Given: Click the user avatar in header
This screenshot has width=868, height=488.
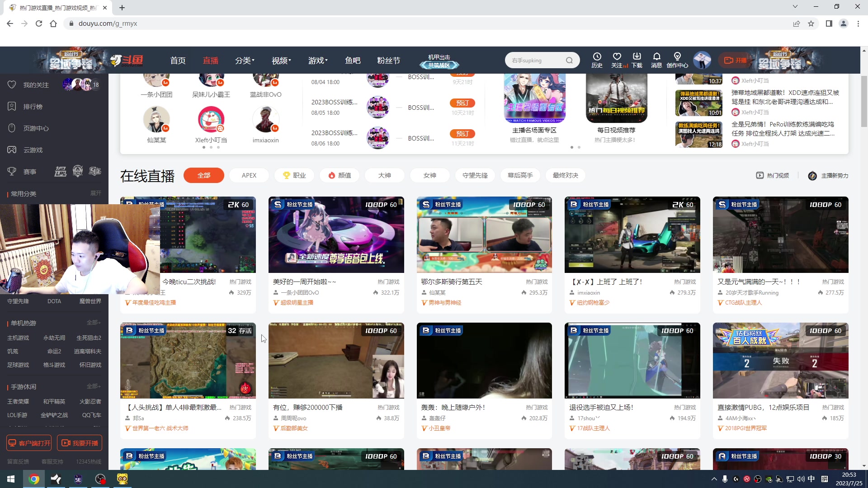Looking at the screenshot, I should (702, 60).
